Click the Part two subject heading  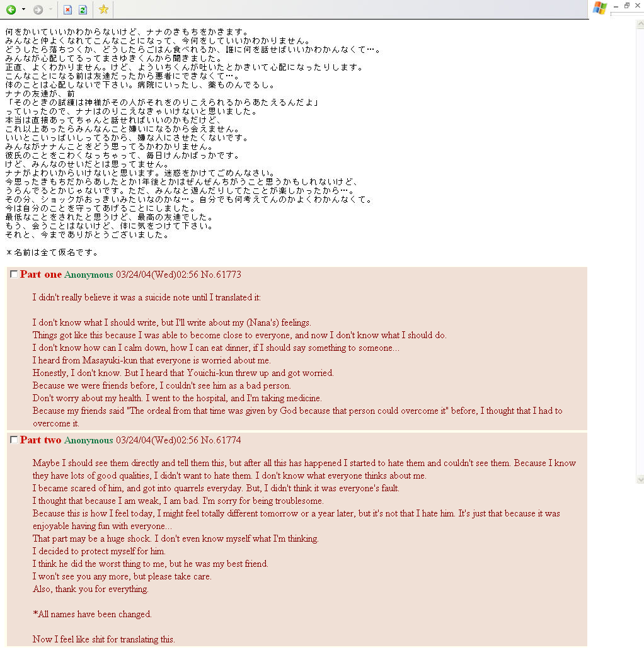(x=40, y=440)
